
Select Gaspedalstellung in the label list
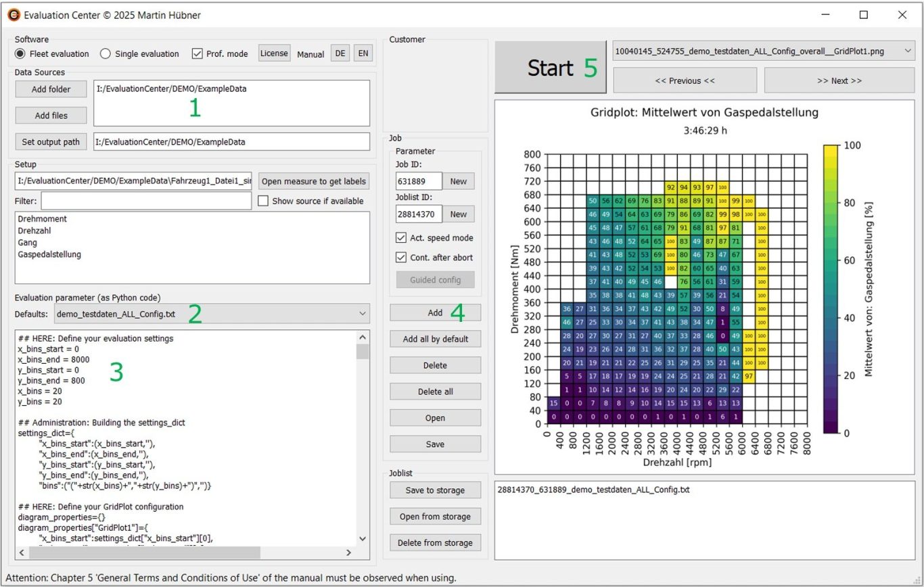tap(49, 254)
